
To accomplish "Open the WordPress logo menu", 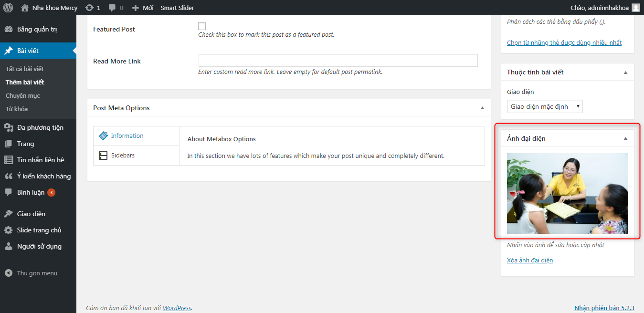I will click(8, 8).
